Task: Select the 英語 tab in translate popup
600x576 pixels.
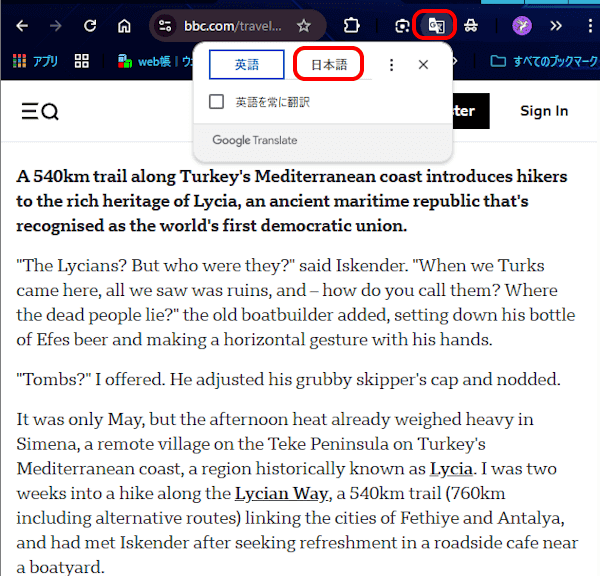Action: click(247, 65)
